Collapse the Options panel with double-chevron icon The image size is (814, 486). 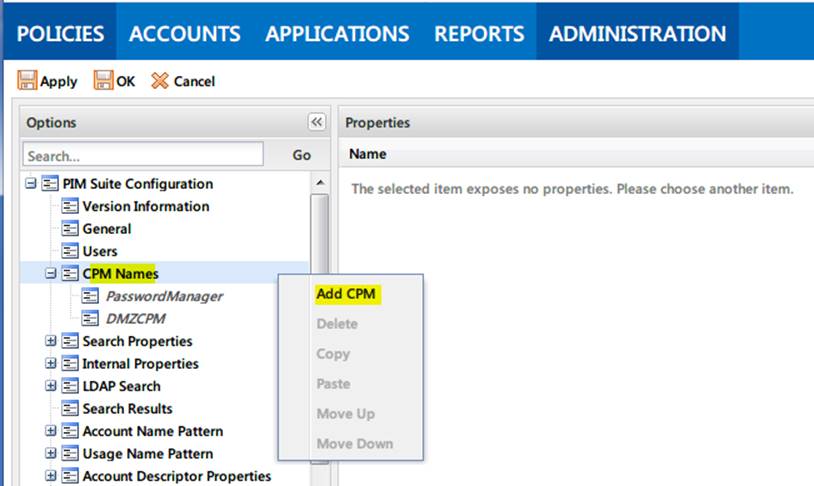[317, 122]
